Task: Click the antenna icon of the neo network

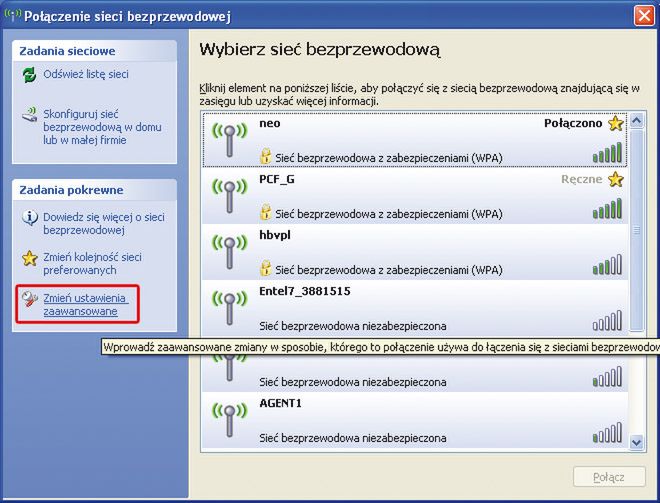Action: point(229,140)
